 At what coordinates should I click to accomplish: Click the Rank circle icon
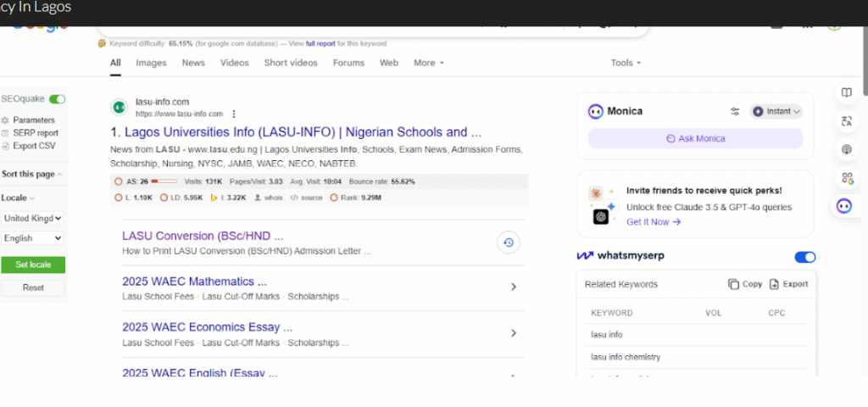(x=333, y=198)
